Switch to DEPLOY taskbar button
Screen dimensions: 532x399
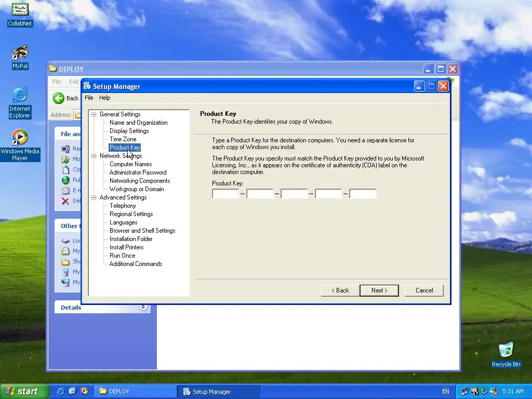tap(135, 391)
